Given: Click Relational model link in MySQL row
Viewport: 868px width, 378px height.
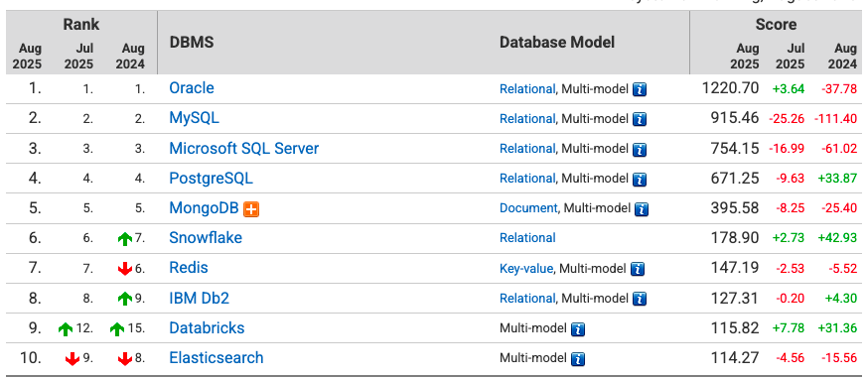Looking at the screenshot, I should 527,119.
